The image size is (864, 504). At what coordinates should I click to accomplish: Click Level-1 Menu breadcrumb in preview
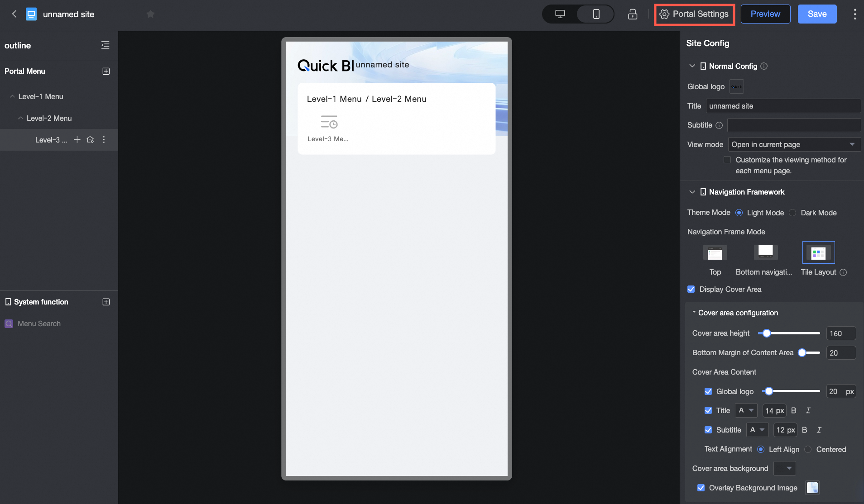[x=334, y=99]
